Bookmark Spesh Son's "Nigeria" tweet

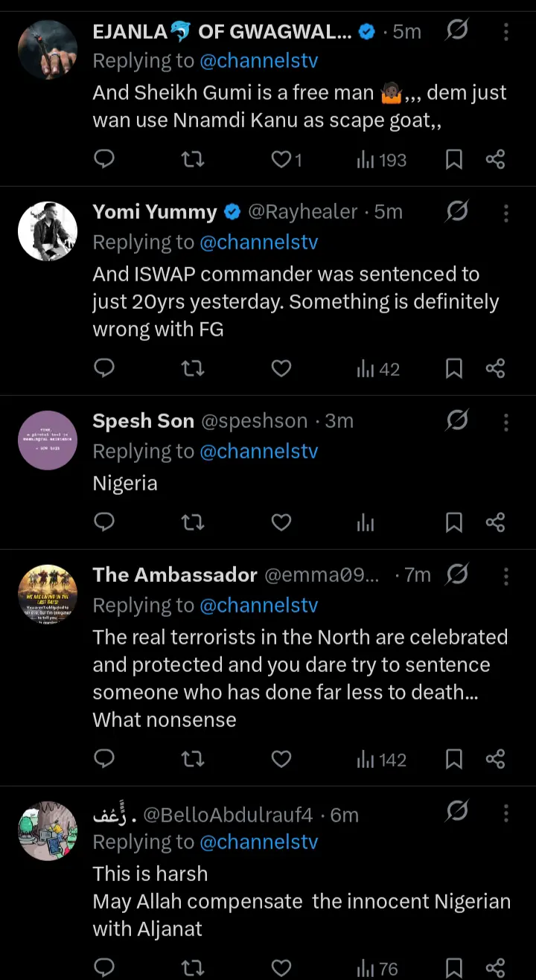point(454,523)
